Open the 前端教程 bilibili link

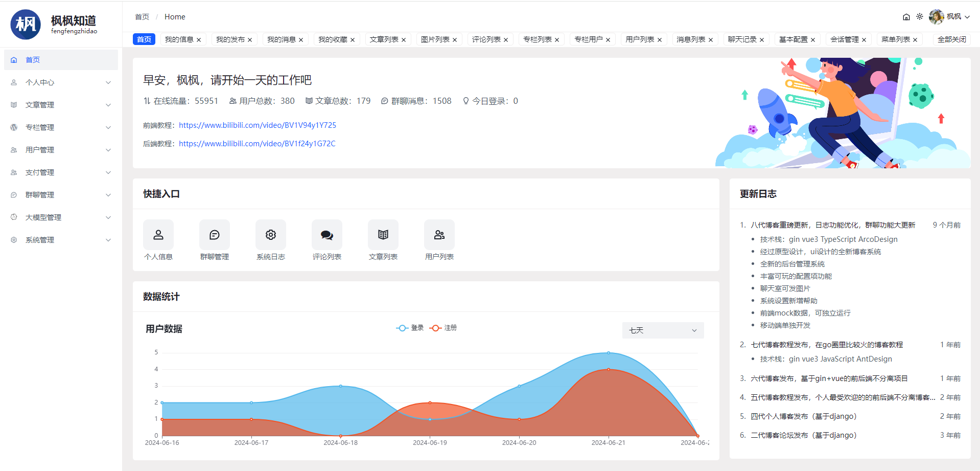[x=258, y=125]
